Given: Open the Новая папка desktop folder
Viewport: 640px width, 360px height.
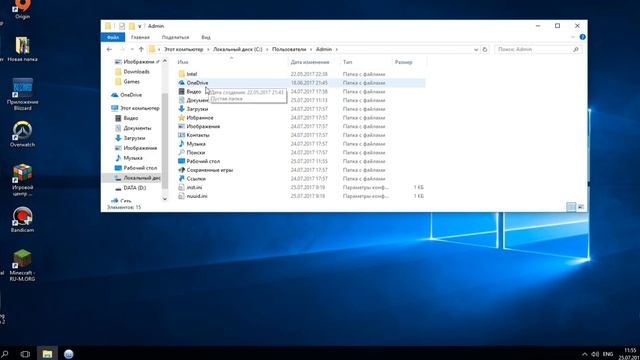Looking at the screenshot, I should 22,49.
